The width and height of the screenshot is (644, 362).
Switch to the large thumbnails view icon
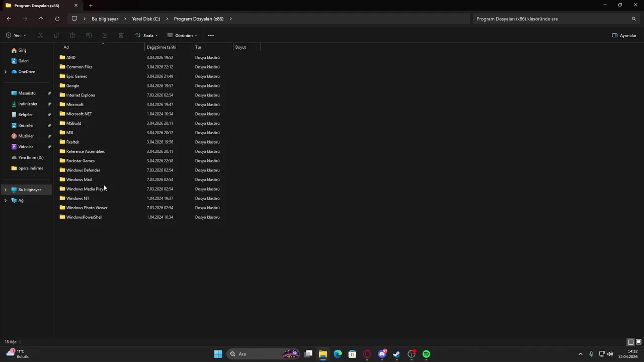638,342
